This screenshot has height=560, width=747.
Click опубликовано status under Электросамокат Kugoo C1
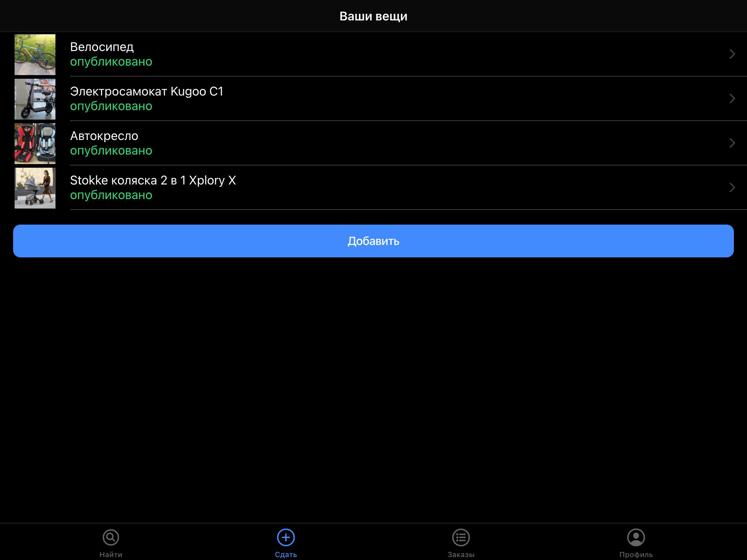tap(111, 106)
